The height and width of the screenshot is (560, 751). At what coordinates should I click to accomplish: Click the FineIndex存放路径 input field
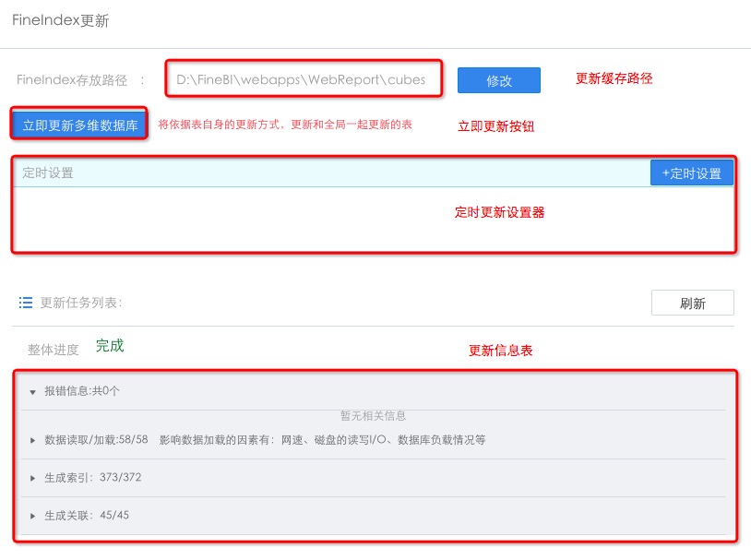[304, 79]
